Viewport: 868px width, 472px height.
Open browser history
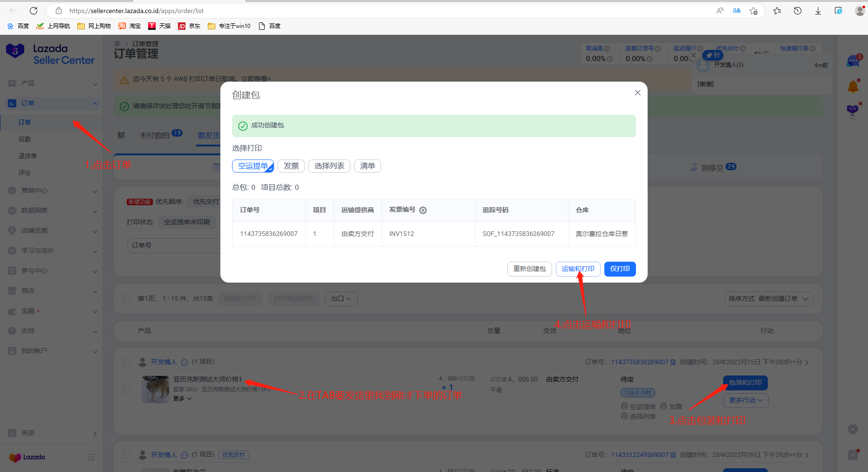coord(798,10)
